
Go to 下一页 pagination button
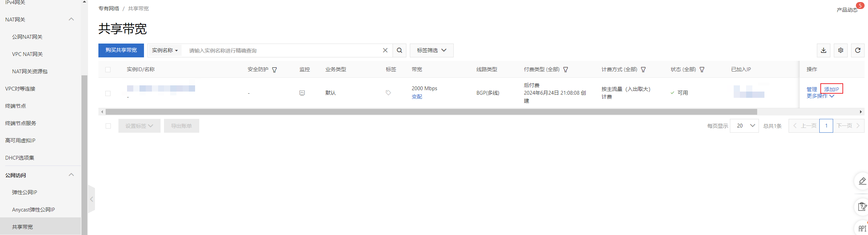coord(849,126)
